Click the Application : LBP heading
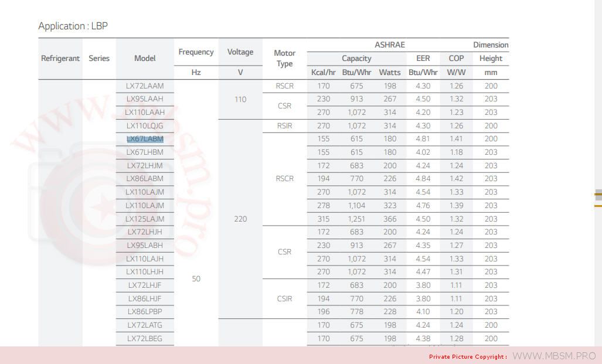Viewport: 602px width, 364px height. click(x=73, y=26)
